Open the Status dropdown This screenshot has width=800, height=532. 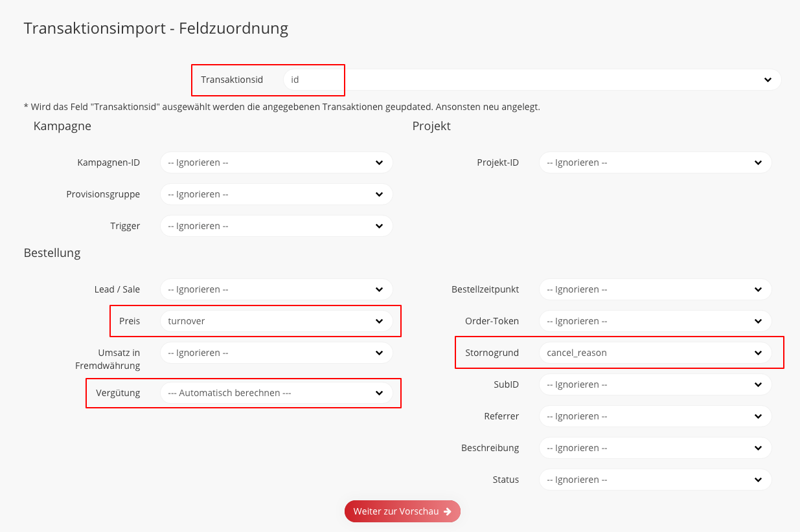[x=655, y=480]
